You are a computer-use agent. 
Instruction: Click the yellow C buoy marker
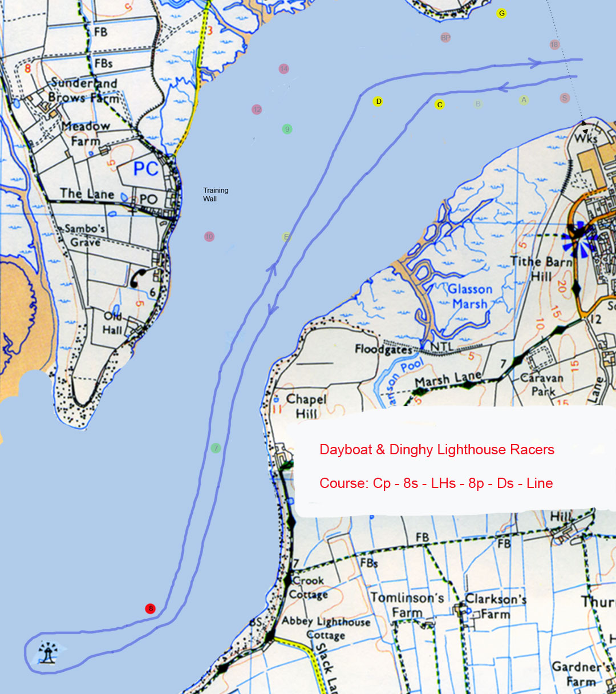pos(439,104)
